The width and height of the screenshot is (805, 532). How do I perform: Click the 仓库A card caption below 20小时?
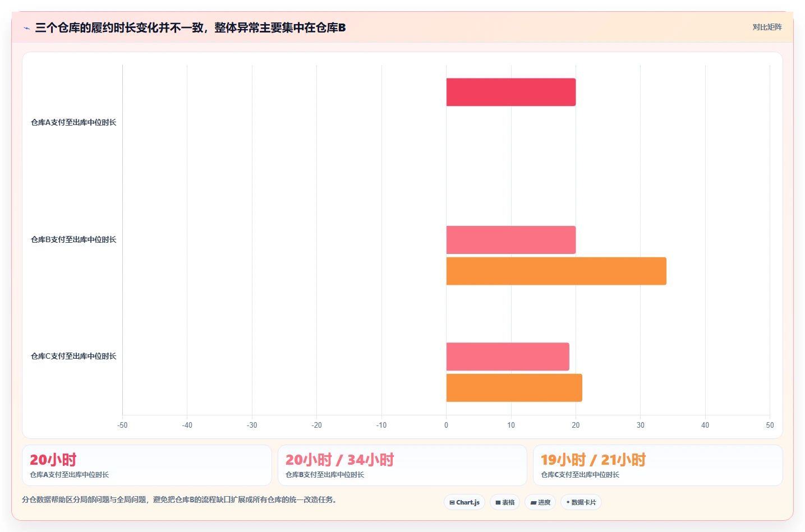click(x=70, y=475)
